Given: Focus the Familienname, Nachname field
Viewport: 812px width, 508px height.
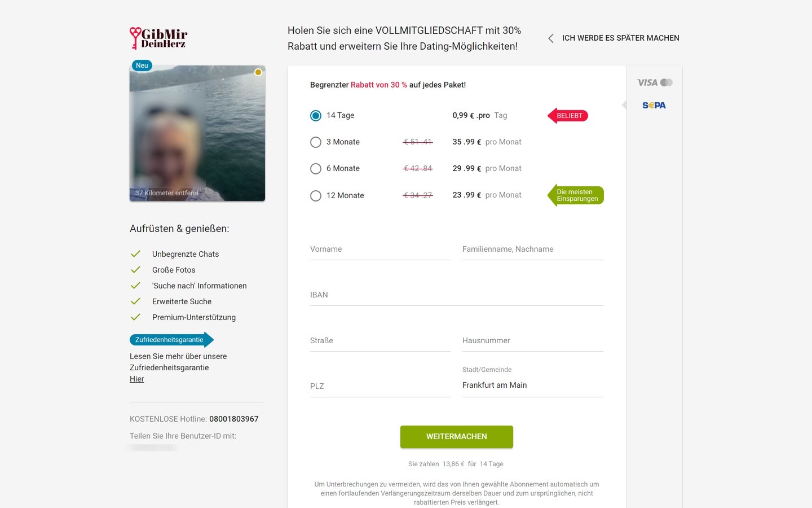Looking at the screenshot, I should tap(533, 249).
